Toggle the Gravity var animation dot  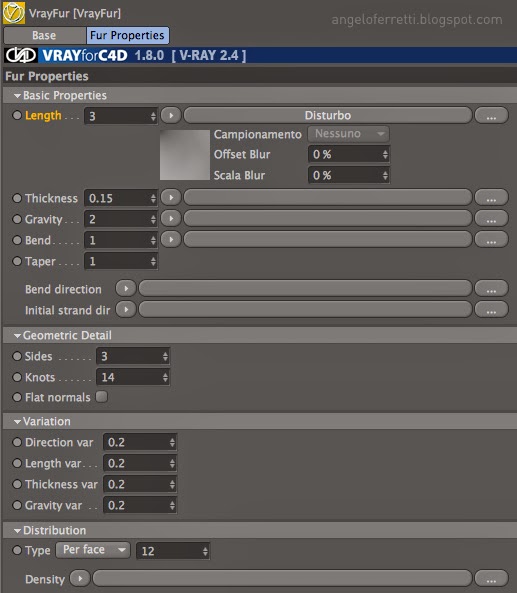point(17,505)
